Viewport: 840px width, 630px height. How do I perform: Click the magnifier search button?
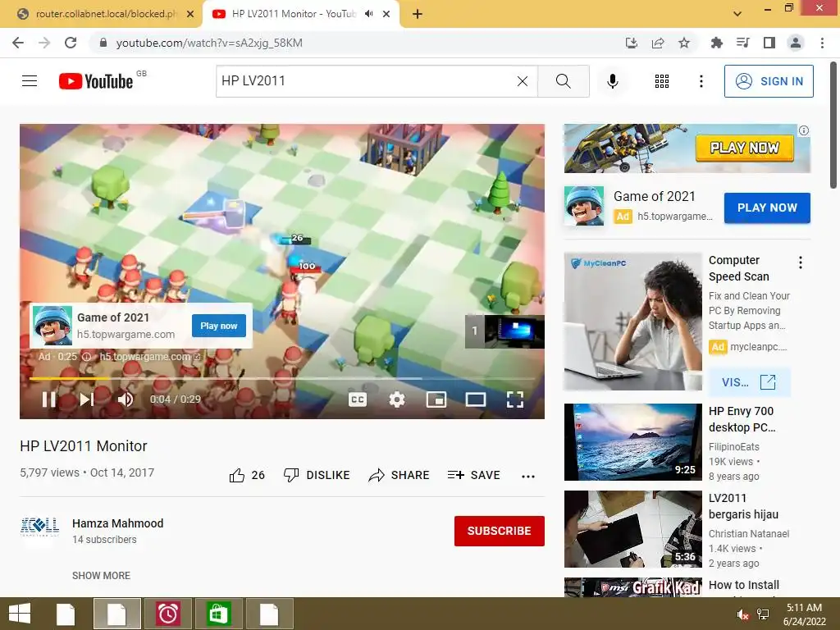pyautogui.click(x=563, y=81)
